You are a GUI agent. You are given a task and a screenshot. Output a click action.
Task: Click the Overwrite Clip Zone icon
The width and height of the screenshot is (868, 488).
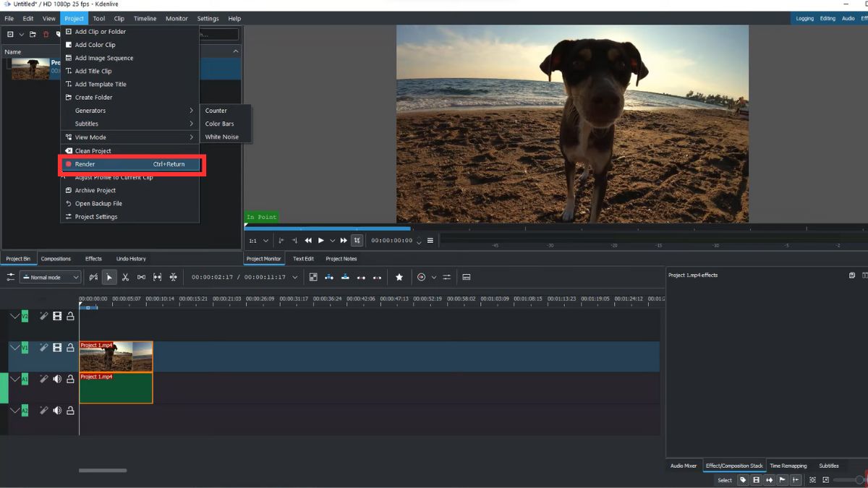tap(345, 277)
